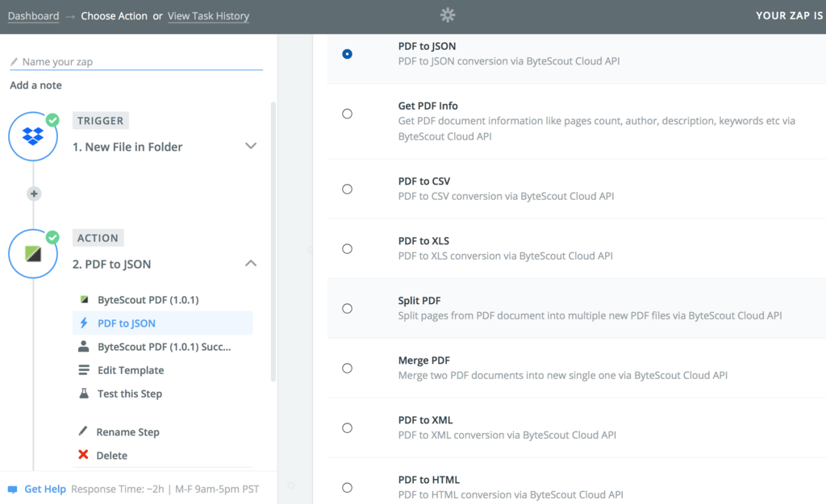Click the ByteScout action app icon
Viewport: 826px width, 504px height.
pos(33,254)
